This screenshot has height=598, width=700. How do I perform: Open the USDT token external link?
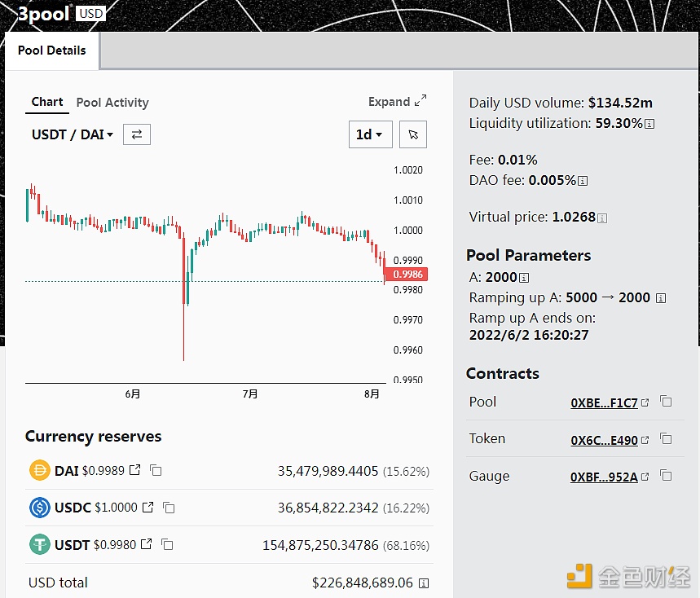tap(146, 544)
